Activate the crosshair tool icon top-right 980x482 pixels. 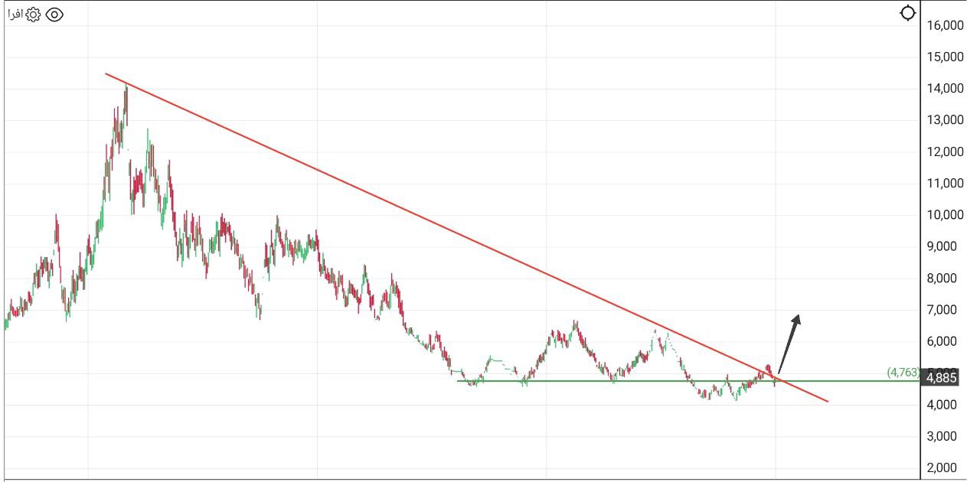click(908, 12)
